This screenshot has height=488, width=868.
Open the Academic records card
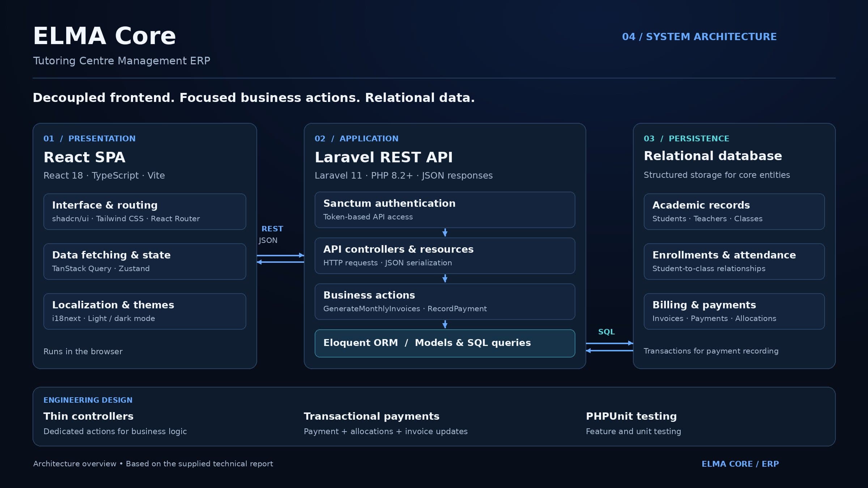734,211
